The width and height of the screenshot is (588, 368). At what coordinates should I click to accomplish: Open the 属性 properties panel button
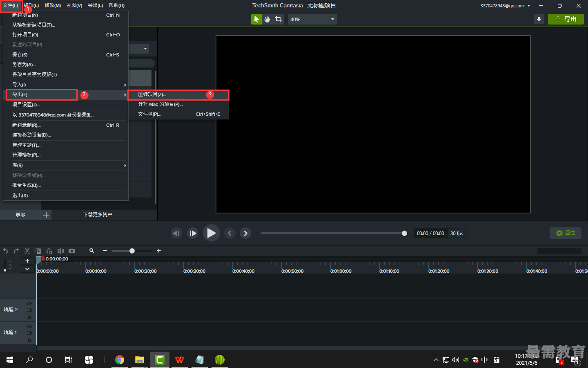pyautogui.click(x=566, y=233)
